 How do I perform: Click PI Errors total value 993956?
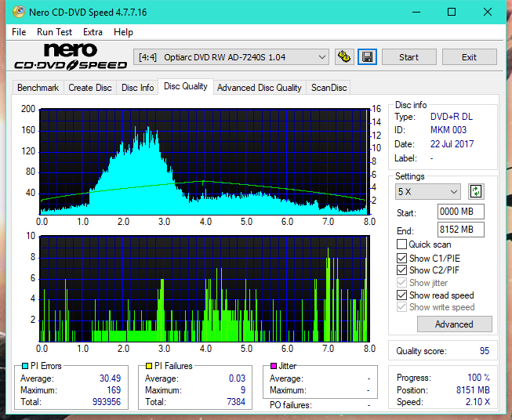point(107,402)
